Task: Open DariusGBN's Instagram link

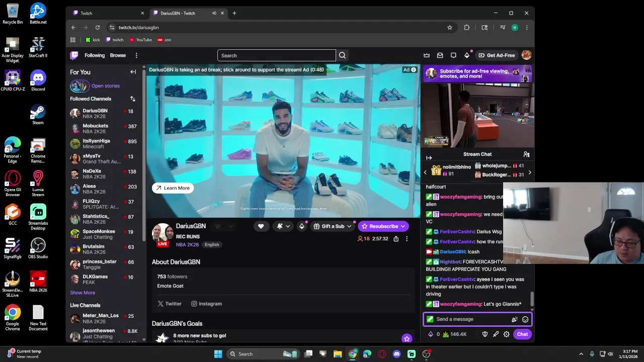Action: [x=206, y=304]
